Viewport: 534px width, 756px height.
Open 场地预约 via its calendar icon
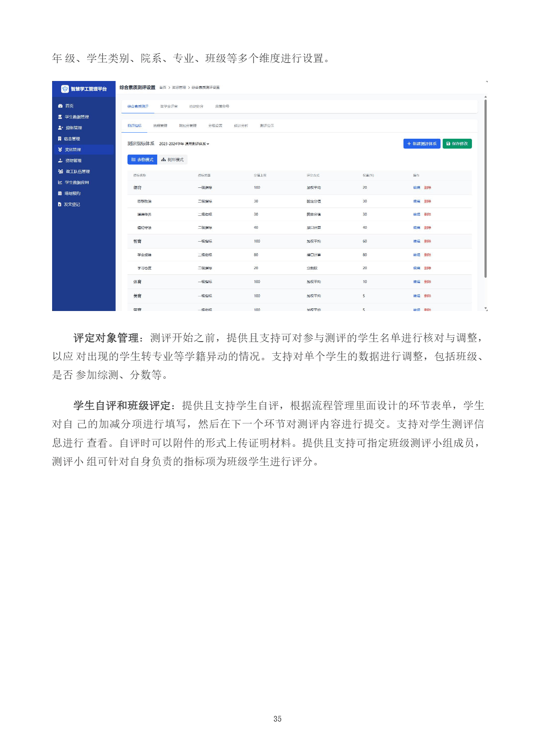[60, 193]
